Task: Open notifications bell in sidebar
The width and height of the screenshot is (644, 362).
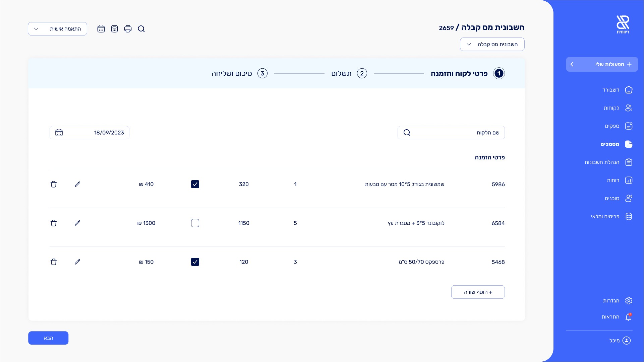Action: [x=628, y=317]
